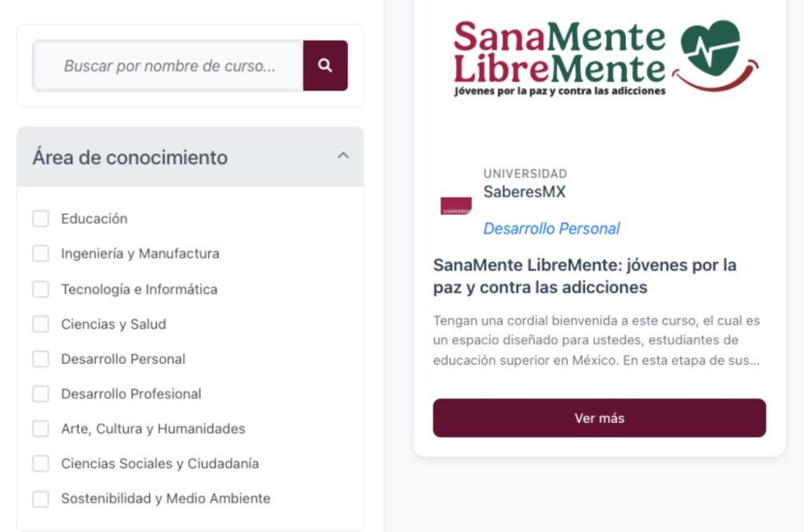Click the SaberesMX university logo

(456, 205)
